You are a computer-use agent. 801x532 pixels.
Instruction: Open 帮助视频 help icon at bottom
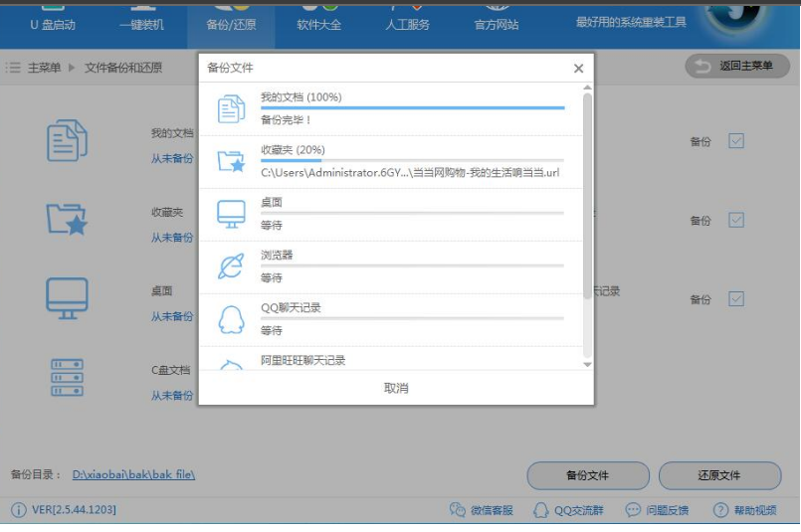720,510
